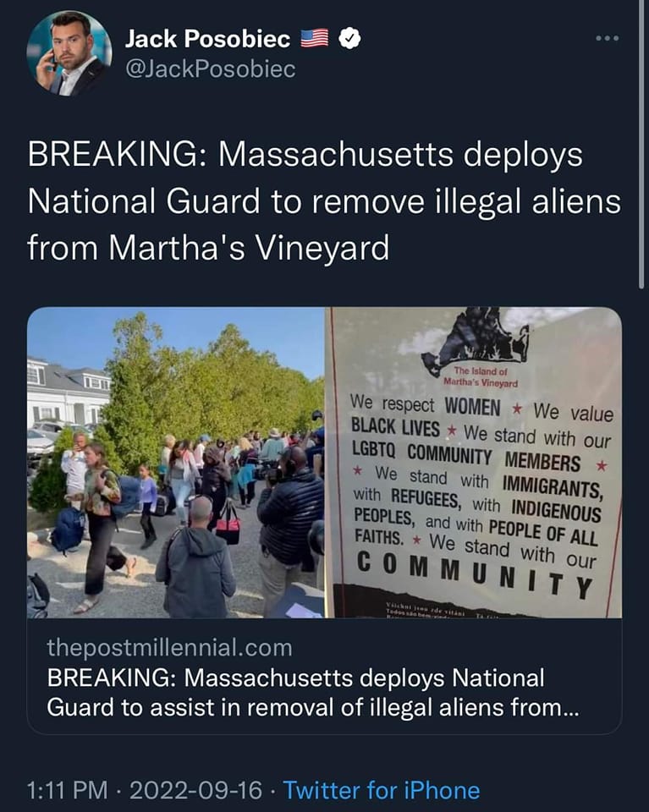Click the 2022-09-16 date
649x812 pixels.
tap(195, 790)
